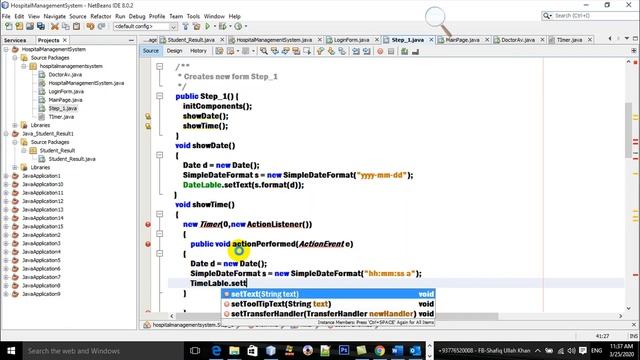Viewport: 640px width, 360px height.
Task: Collapse the showDate() code fold marker
Action: 160,155
